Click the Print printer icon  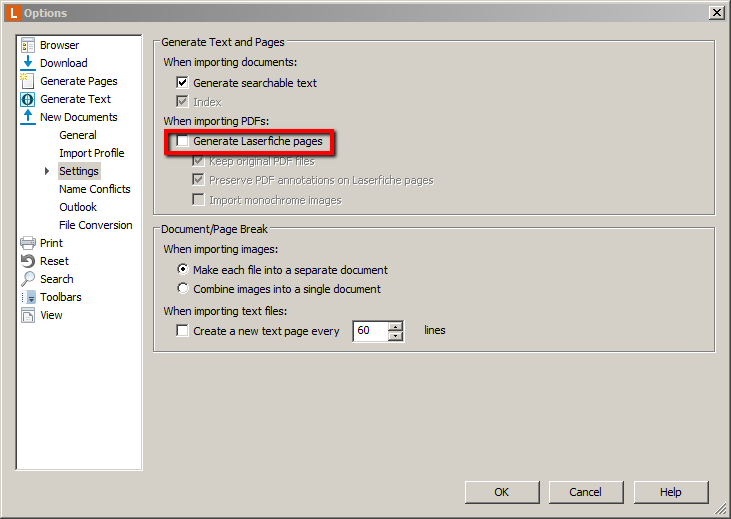[x=28, y=243]
